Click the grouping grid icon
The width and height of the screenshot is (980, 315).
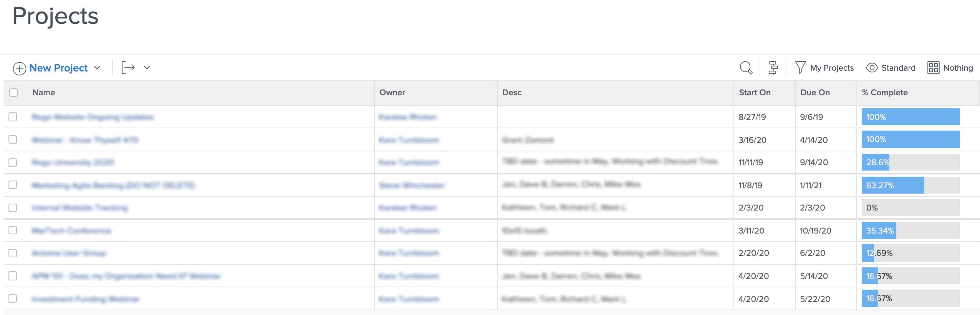coord(933,68)
